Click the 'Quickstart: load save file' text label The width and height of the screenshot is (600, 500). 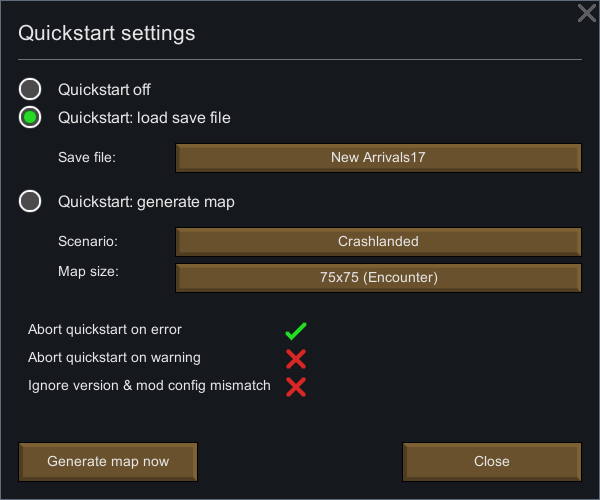[144, 118]
